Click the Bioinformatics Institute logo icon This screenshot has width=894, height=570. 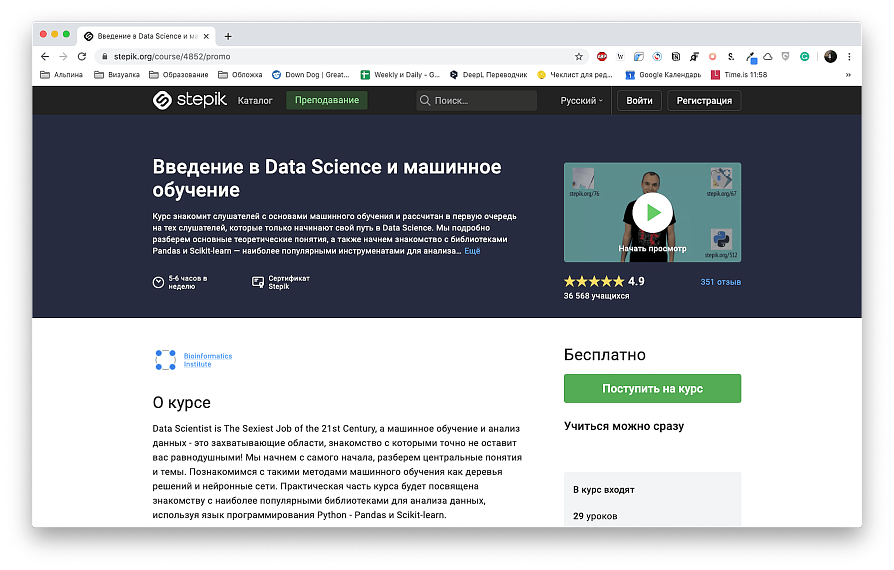[165, 360]
